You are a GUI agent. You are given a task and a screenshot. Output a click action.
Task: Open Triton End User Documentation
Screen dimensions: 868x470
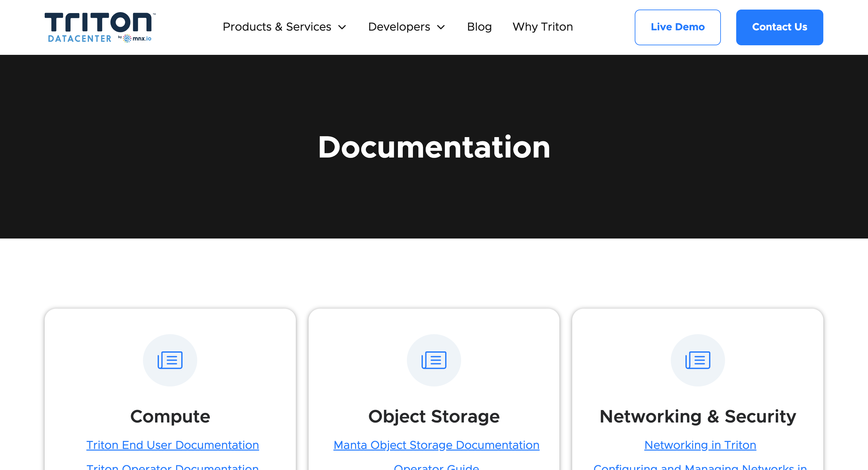[173, 445]
